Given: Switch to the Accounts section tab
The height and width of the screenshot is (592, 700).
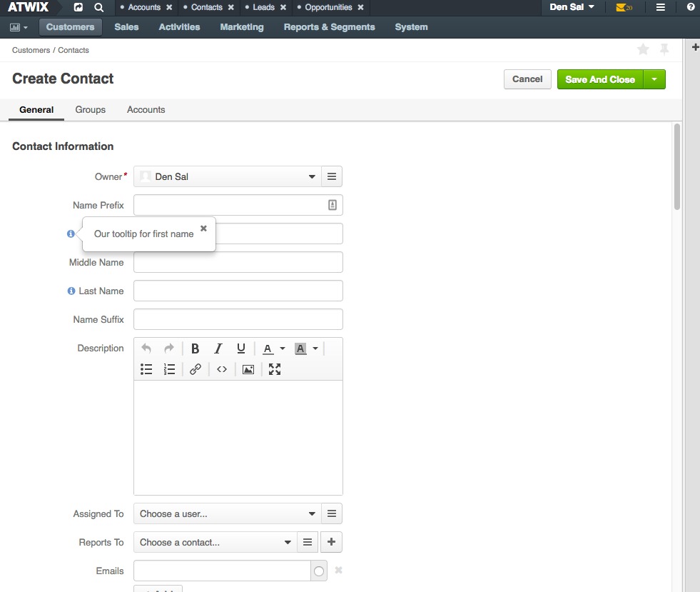Looking at the screenshot, I should pos(146,109).
